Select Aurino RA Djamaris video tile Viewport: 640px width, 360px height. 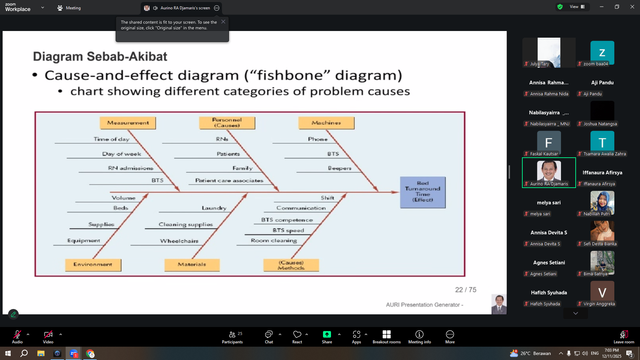[x=549, y=172]
